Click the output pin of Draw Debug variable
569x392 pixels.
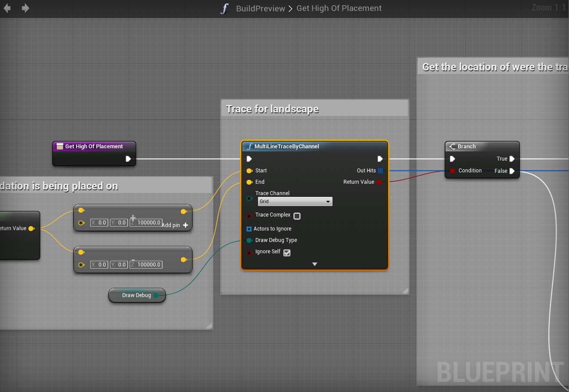coord(156,295)
